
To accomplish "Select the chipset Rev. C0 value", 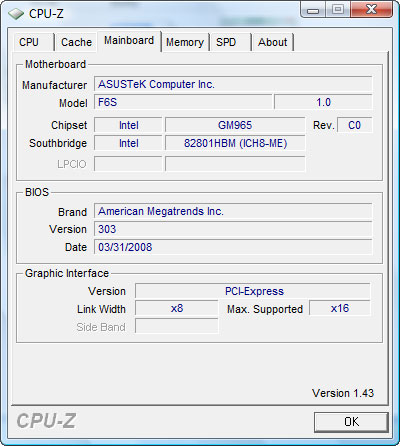I will pos(355,125).
